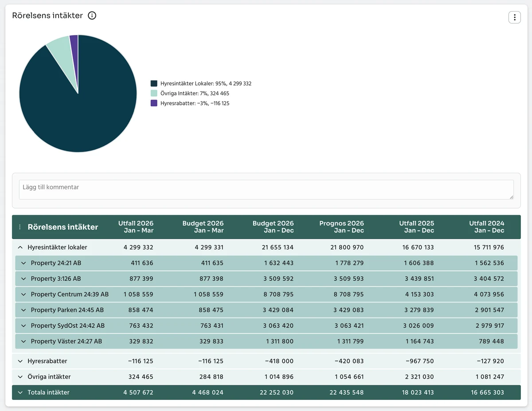The height and width of the screenshot is (411, 532).
Task: Collapse the Hyresintäkter lokaler row
Action: [20, 247]
